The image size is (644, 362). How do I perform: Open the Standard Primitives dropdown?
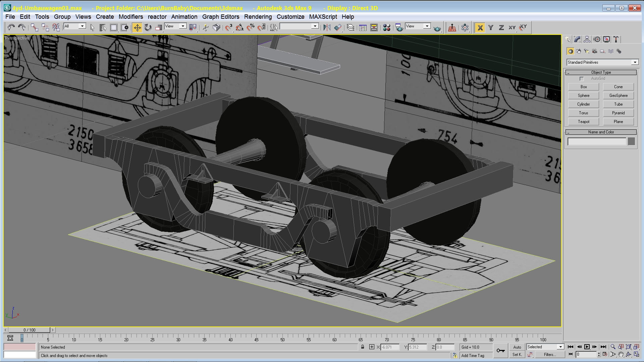coord(635,62)
